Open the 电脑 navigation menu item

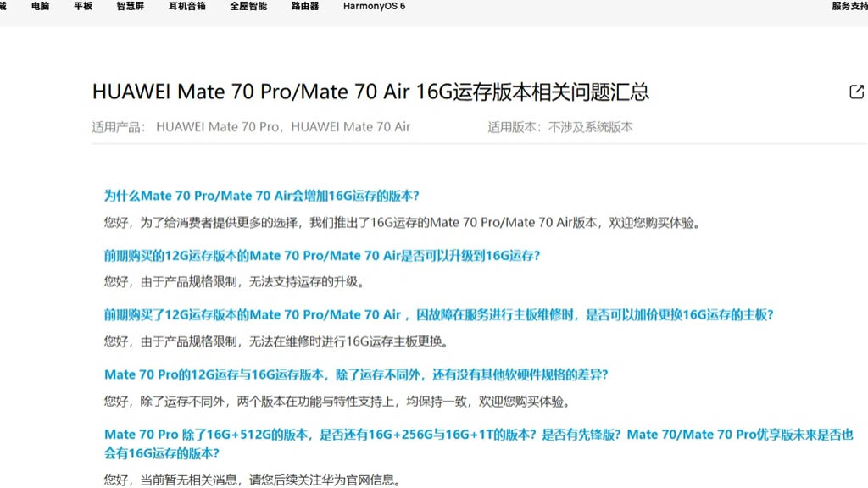pyautogui.click(x=40, y=6)
